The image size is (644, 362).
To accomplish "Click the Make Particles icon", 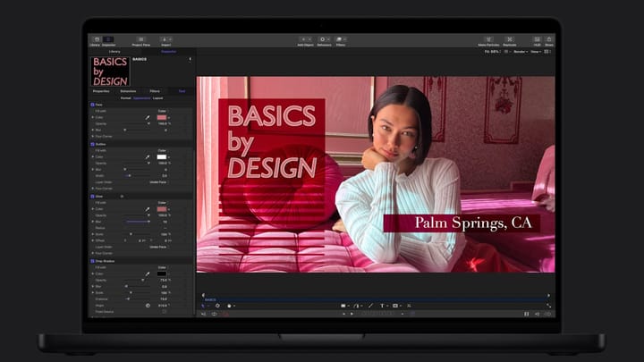I will [488, 39].
